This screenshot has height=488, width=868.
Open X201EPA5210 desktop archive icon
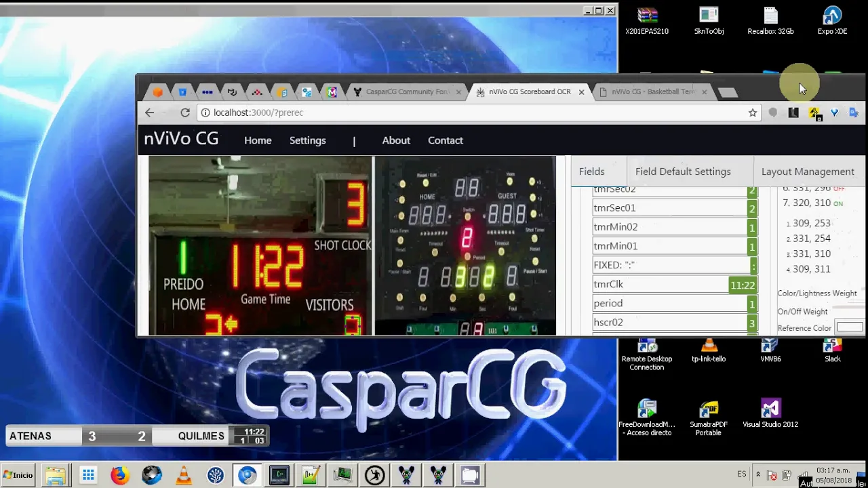pyautogui.click(x=647, y=21)
